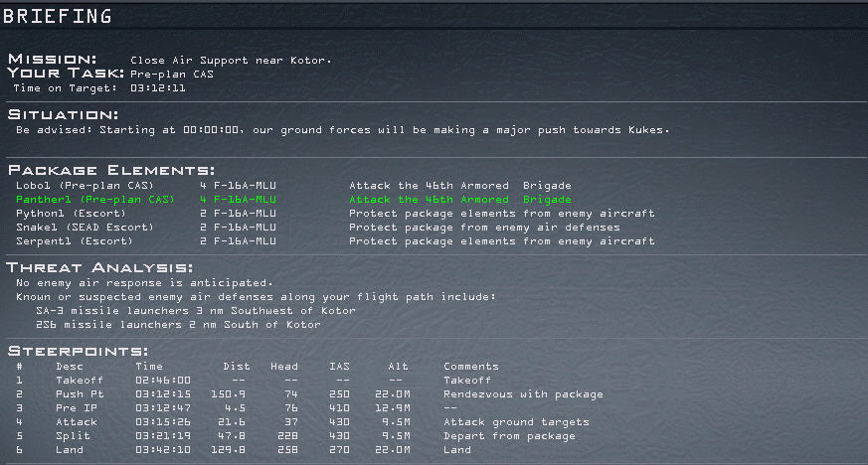Click the 2S6 missile launchers threat line

click(178, 325)
